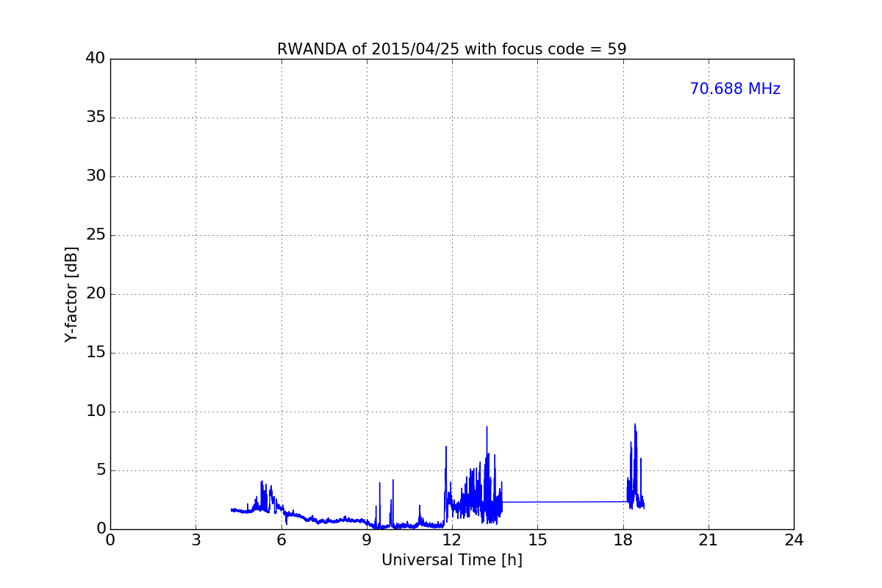Click x-axis tick label '6'
The image size is (882, 588).
(282, 539)
